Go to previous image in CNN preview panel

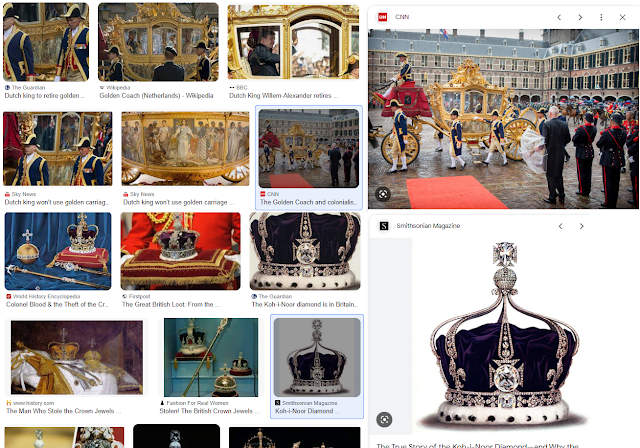[559, 17]
